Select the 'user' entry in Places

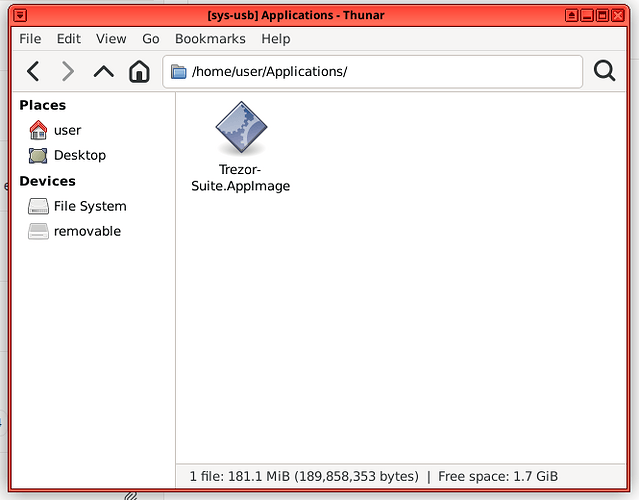(67, 130)
